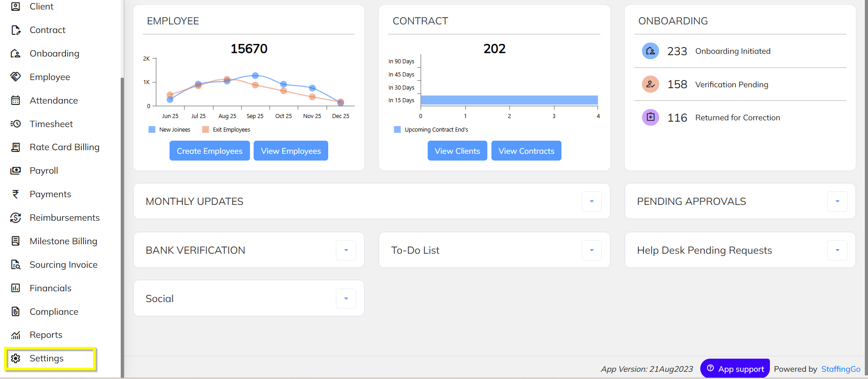The width and height of the screenshot is (868, 379).
Task: Click the Sep 25 New Joinees data point
Action: pyautogui.click(x=255, y=76)
